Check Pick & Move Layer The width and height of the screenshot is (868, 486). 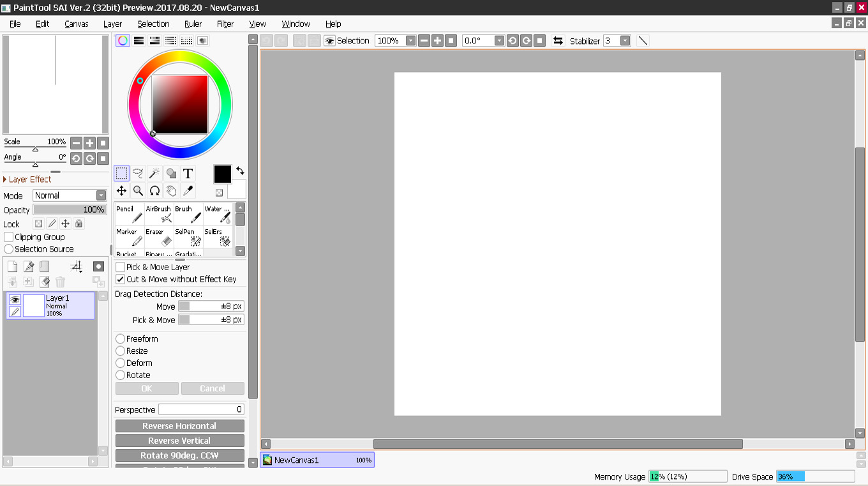coord(120,267)
